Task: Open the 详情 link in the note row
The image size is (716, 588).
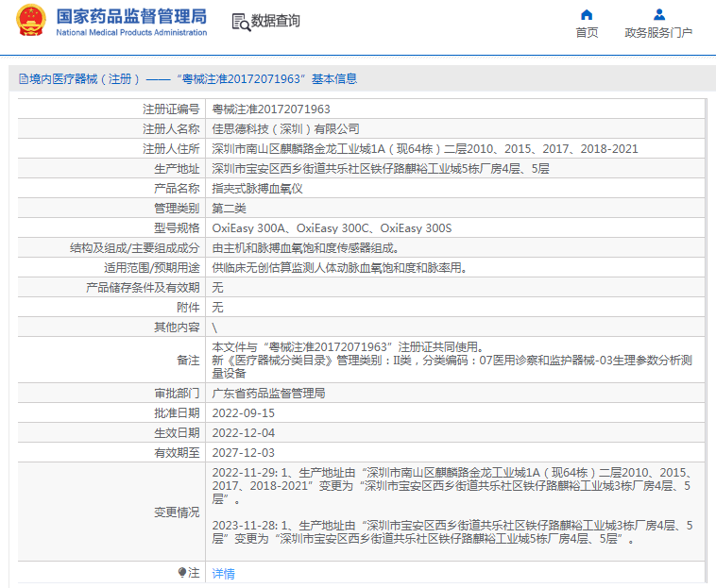Action: point(223,573)
